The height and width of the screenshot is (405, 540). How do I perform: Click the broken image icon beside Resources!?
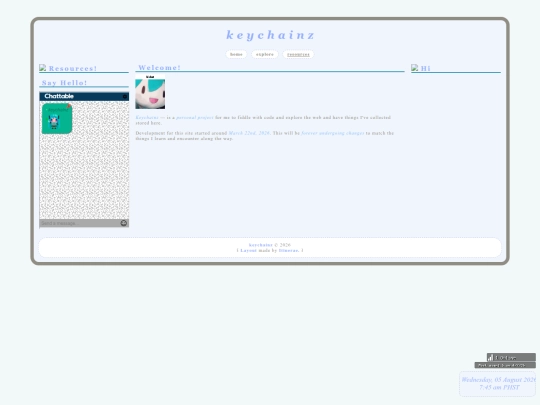[x=43, y=68]
